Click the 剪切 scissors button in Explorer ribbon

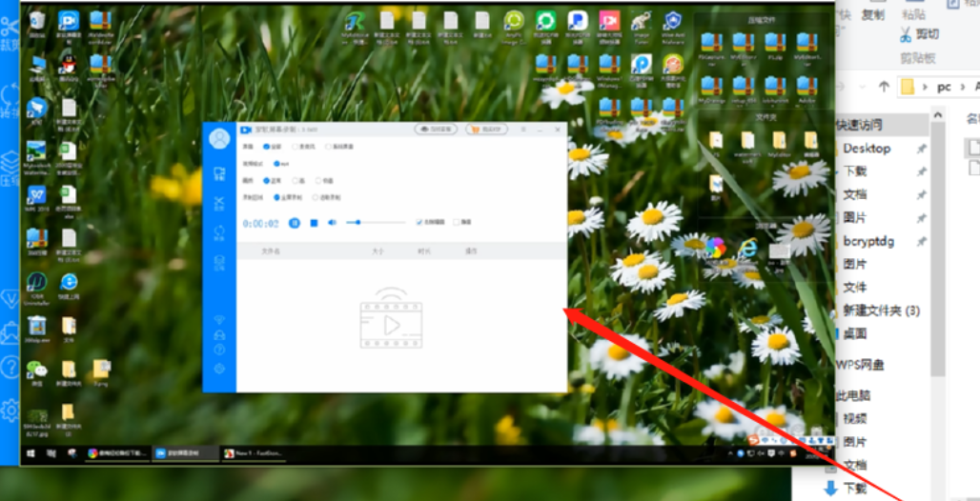[x=919, y=33]
